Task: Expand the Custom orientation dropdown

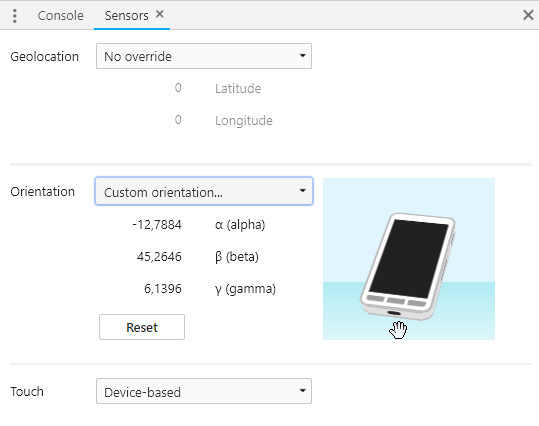Action: tap(204, 192)
